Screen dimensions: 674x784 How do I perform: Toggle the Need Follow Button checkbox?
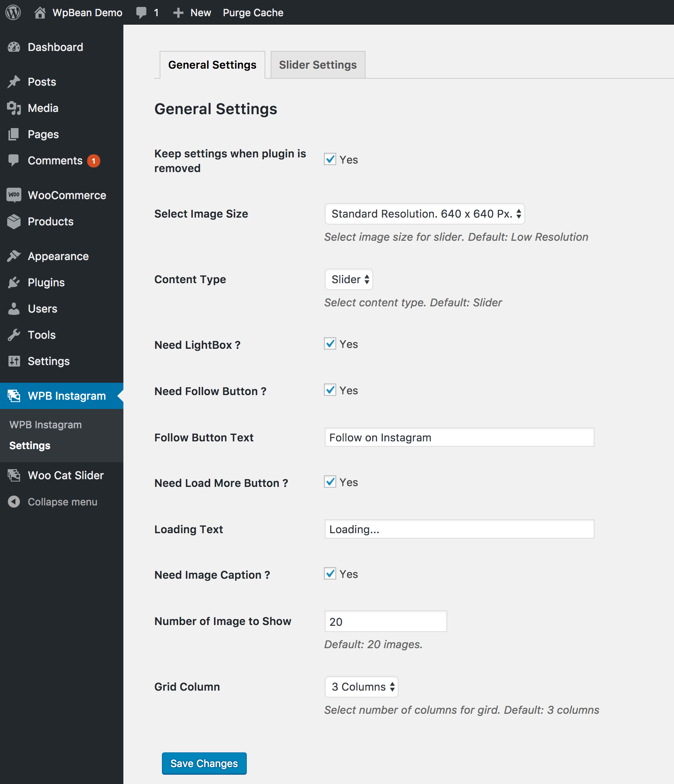pyautogui.click(x=330, y=390)
